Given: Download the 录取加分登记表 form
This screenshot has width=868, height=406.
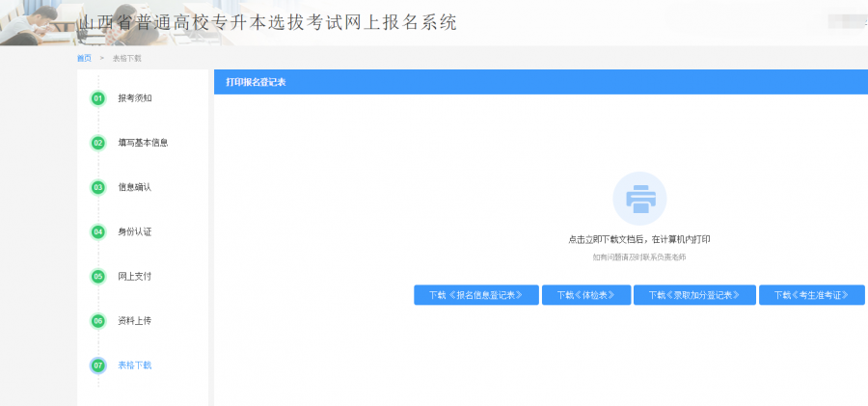Looking at the screenshot, I should click(693, 295).
